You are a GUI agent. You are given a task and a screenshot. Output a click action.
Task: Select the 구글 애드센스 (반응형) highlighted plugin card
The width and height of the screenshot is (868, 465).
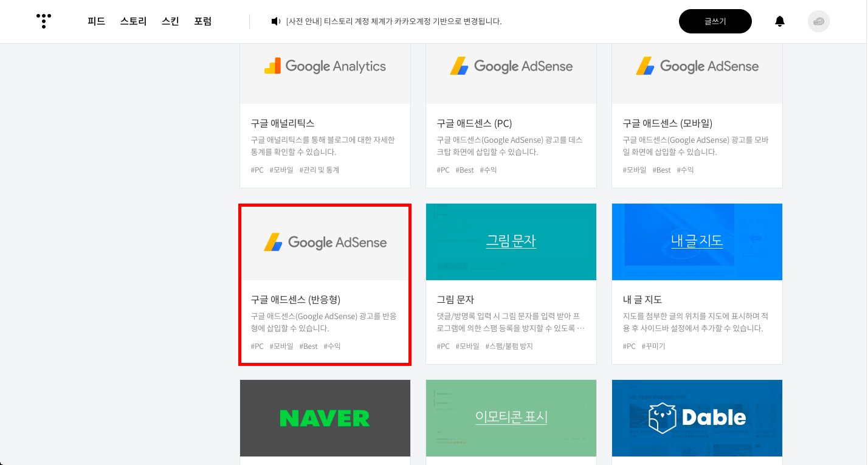coord(325,284)
